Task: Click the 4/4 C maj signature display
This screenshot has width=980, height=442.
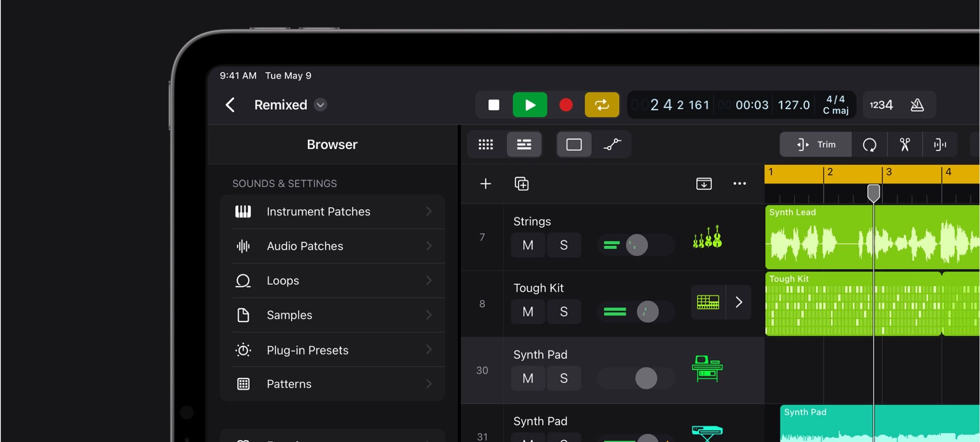Action: pyautogui.click(x=836, y=105)
